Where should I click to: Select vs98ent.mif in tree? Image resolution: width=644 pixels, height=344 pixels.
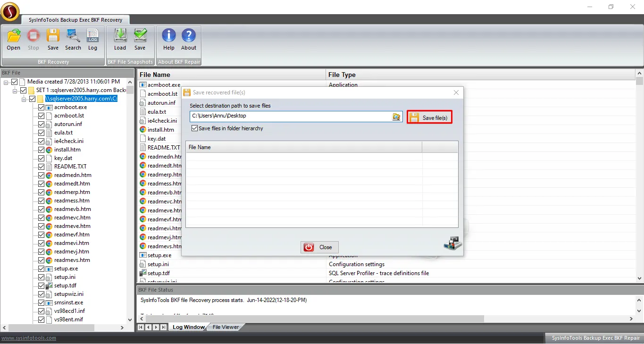pyautogui.click(x=68, y=319)
